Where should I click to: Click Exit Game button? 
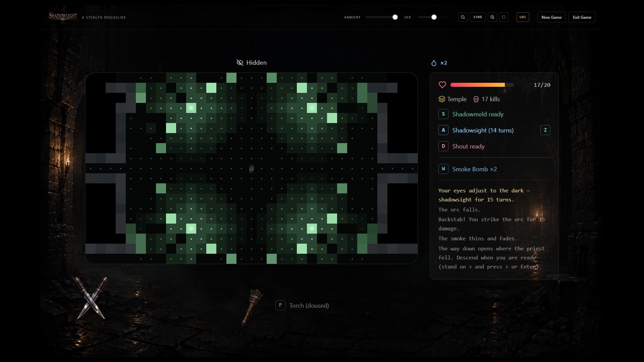coord(582,17)
